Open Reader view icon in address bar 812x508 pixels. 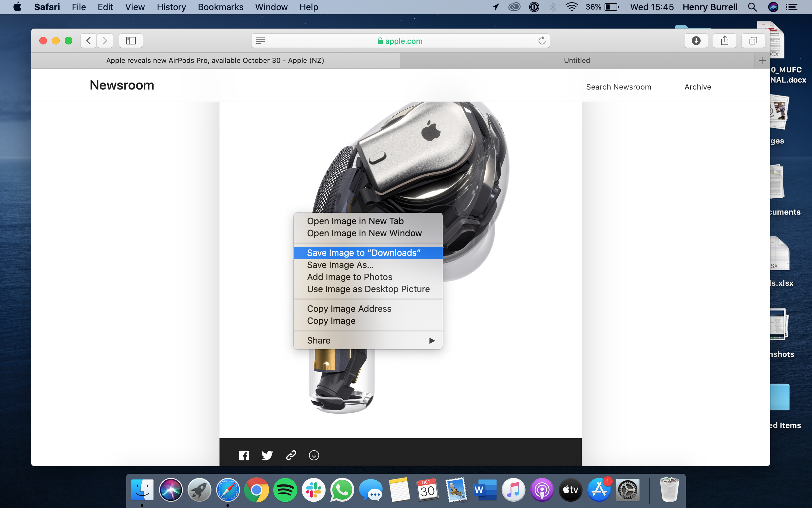coord(260,41)
